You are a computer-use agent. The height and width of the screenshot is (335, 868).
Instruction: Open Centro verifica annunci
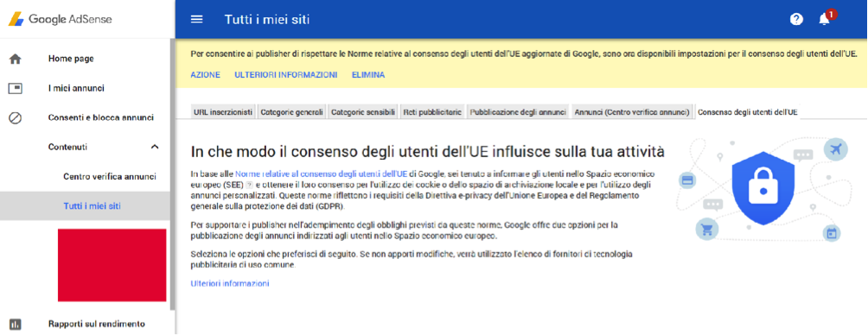click(110, 177)
